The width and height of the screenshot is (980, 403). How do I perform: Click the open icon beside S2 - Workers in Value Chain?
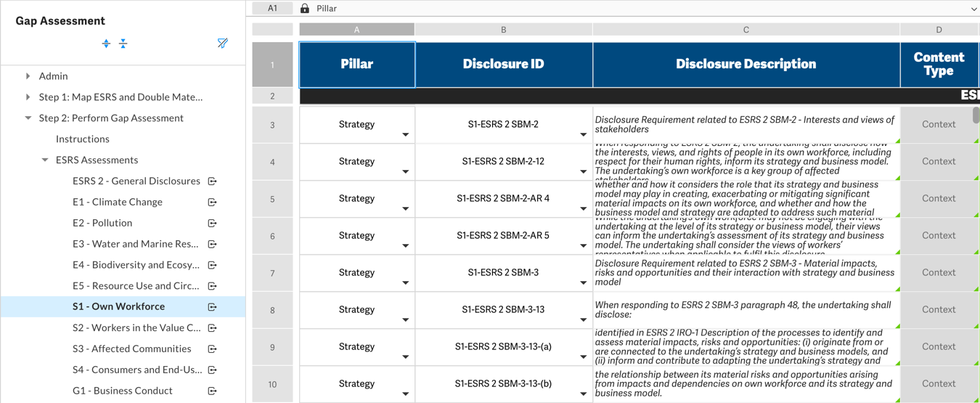click(213, 328)
